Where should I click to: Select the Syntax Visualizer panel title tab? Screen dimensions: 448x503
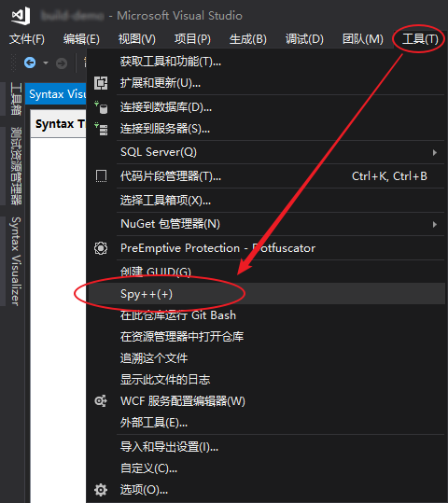(x=56, y=94)
